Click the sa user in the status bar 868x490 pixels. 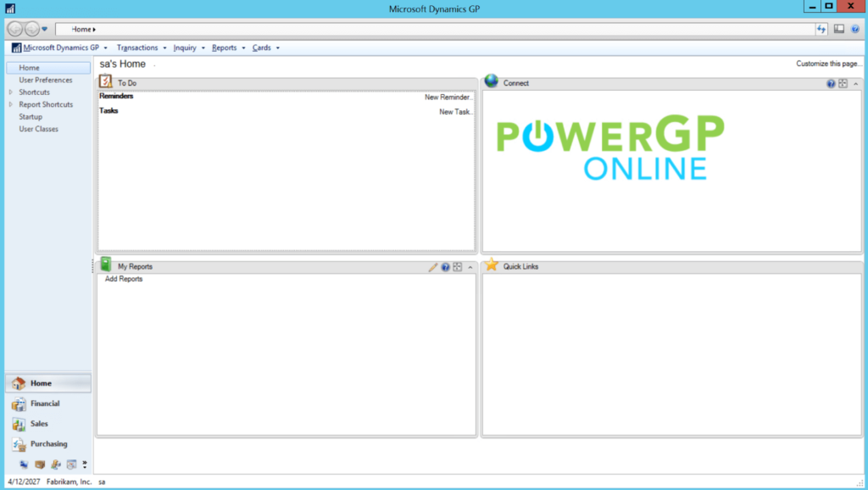tap(102, 482)
